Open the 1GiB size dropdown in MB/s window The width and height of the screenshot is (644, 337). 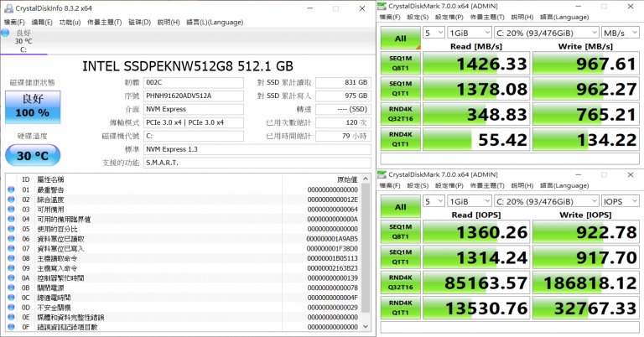point(469,33)
